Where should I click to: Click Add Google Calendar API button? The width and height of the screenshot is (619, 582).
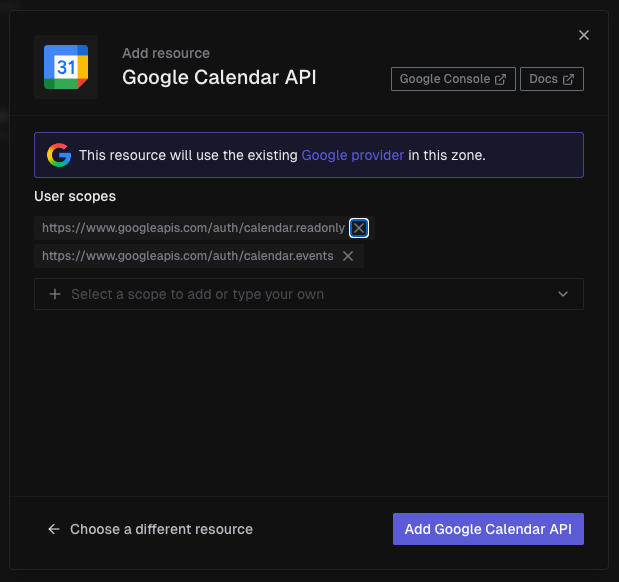coord(488,529)
